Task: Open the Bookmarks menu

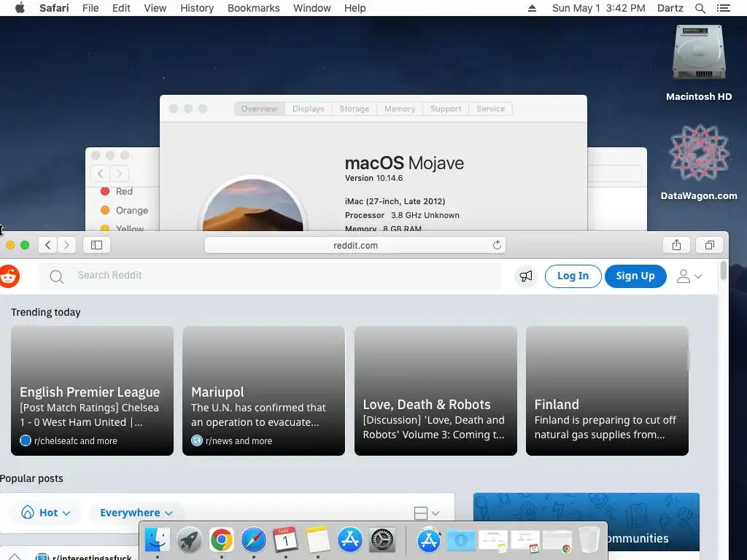Action: (x=253, y=8)
